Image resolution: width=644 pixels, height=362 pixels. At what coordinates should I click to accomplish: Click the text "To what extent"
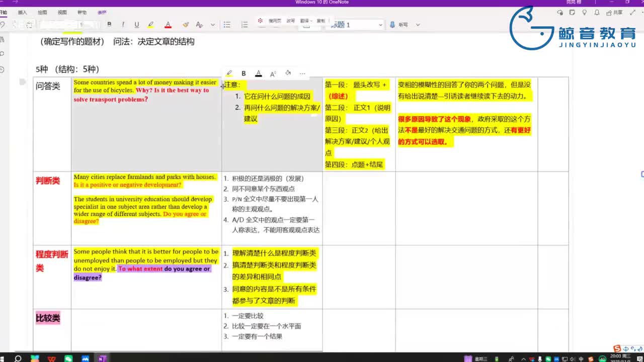pos(140,268)
